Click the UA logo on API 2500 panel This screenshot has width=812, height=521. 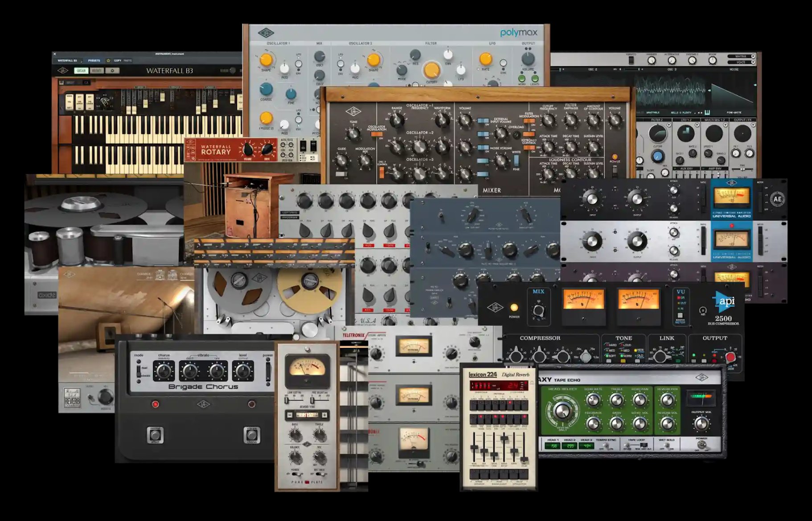click(495, 307)
